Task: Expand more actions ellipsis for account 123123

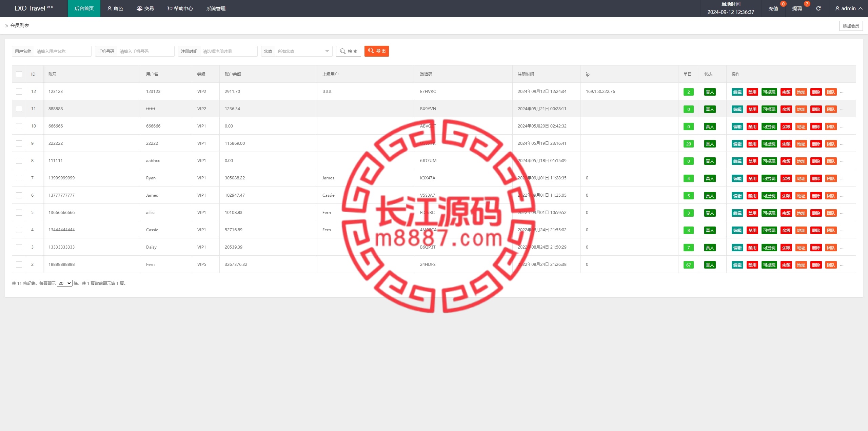Action: click(x=842, y=92)
